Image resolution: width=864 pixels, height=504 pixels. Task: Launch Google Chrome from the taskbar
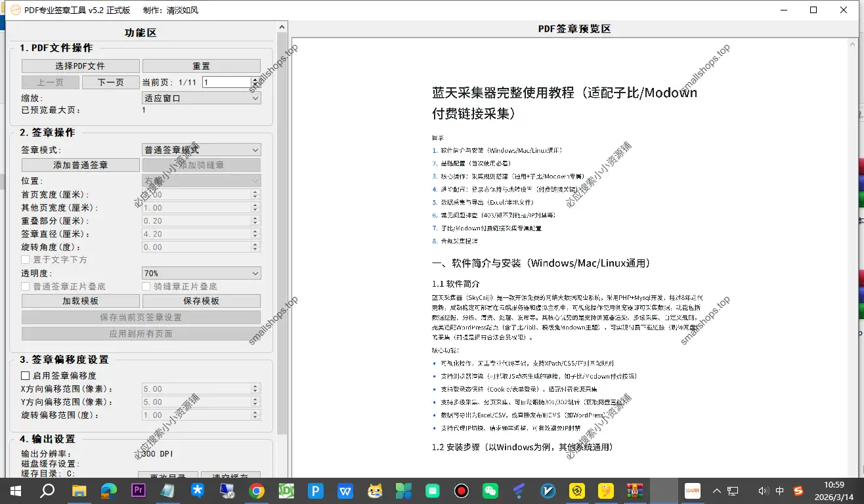pyautogui.click(x=256, y=490)
